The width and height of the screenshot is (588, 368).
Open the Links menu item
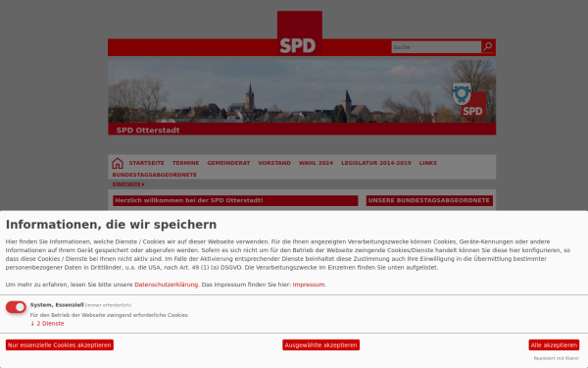[x=428, y=163]
